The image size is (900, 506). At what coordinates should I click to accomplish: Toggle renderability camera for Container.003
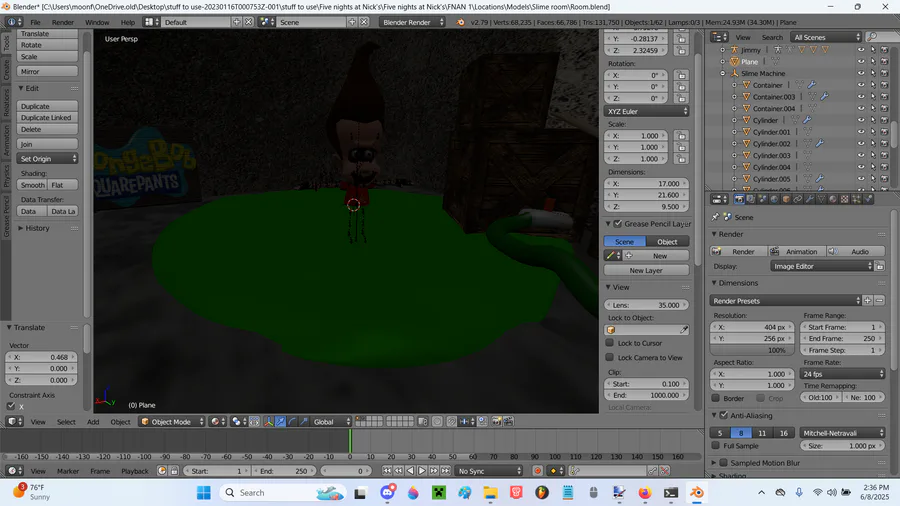coord(885,97)
